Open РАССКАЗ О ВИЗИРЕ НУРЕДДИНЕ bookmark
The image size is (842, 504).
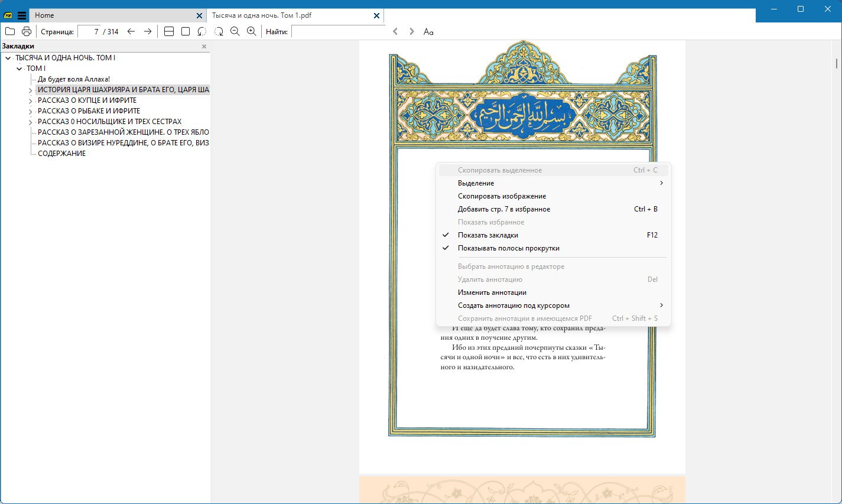point(123,143)
